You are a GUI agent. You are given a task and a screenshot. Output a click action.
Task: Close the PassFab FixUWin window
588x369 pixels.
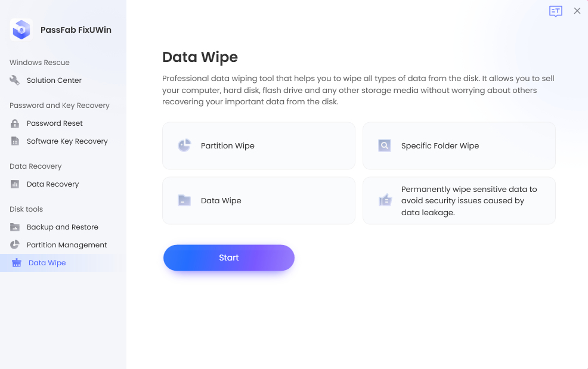(x=577, y=11)
